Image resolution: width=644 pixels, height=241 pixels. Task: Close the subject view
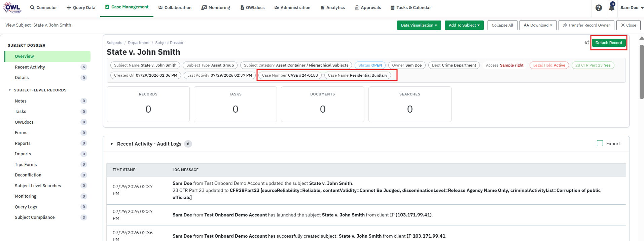pyautogui.click(x=628, y=25)
